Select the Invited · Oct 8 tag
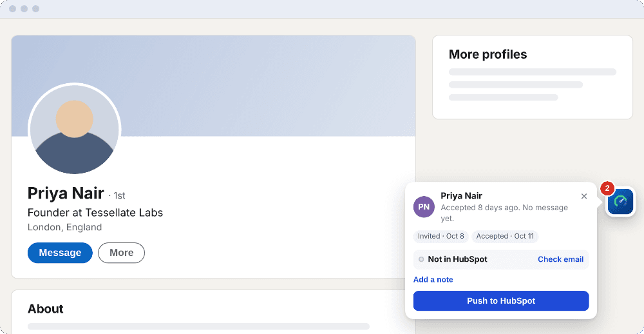 click(440, 236)
